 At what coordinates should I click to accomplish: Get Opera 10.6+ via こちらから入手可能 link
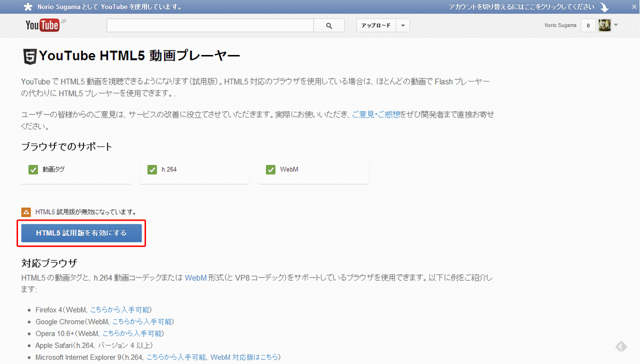pos(132,333)
